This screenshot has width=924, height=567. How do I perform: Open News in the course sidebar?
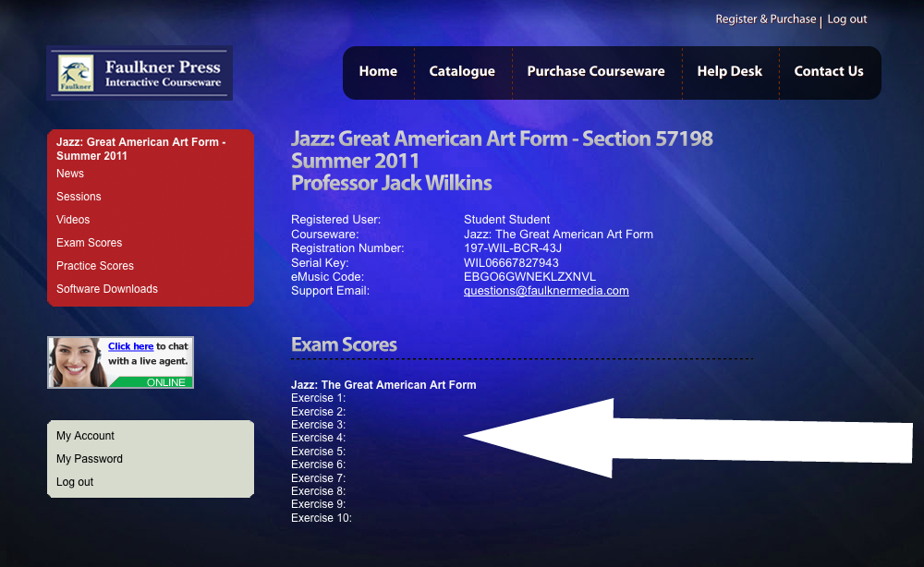click(x=70, y=174)
